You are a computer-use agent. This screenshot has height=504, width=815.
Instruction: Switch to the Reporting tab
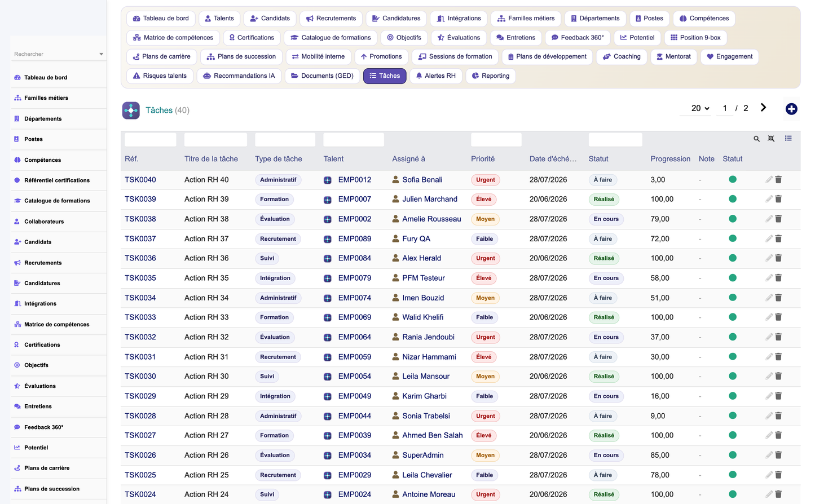click(491, 76)
